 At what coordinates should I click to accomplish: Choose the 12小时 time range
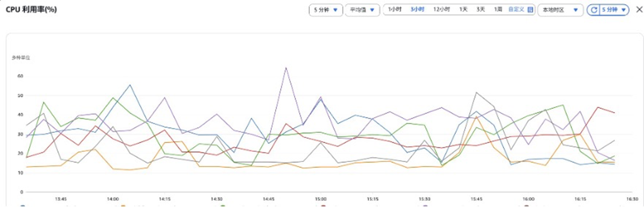pyautogui.click(x=441, y=10)
